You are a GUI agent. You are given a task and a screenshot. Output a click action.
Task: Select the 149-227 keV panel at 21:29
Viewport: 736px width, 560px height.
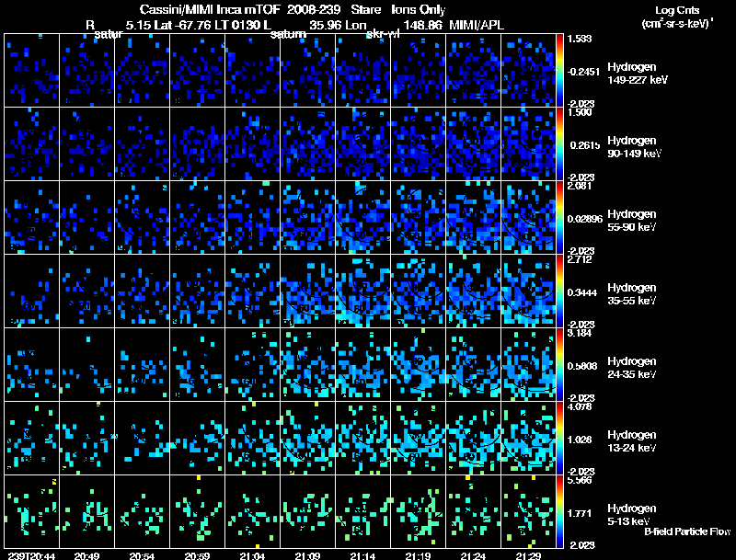[528, 71]
